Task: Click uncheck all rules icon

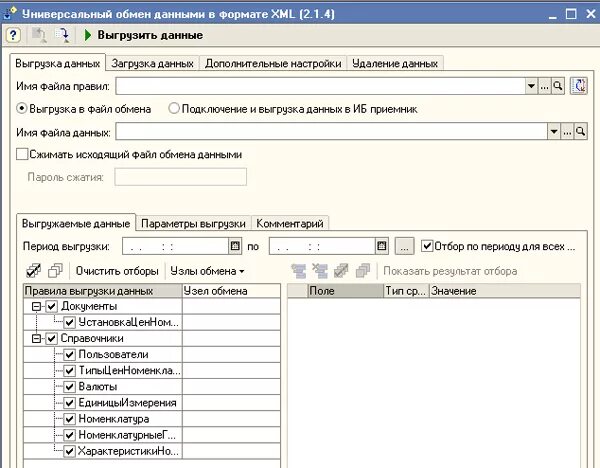Action: [x=55, y=271]
